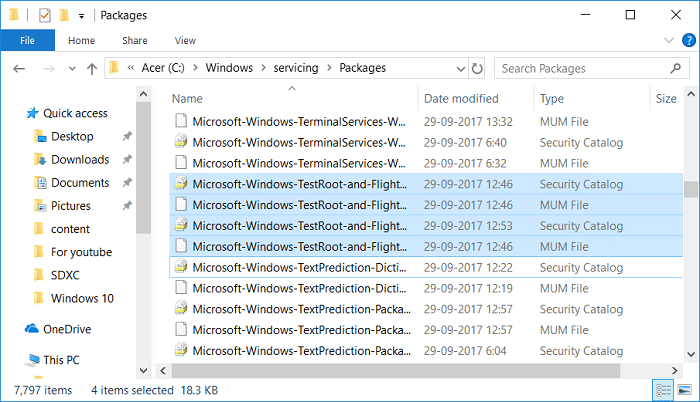This screenshot has width=700, height=402.
Task: Open Recent locations dropdown arrow
Action: [71, 69]
